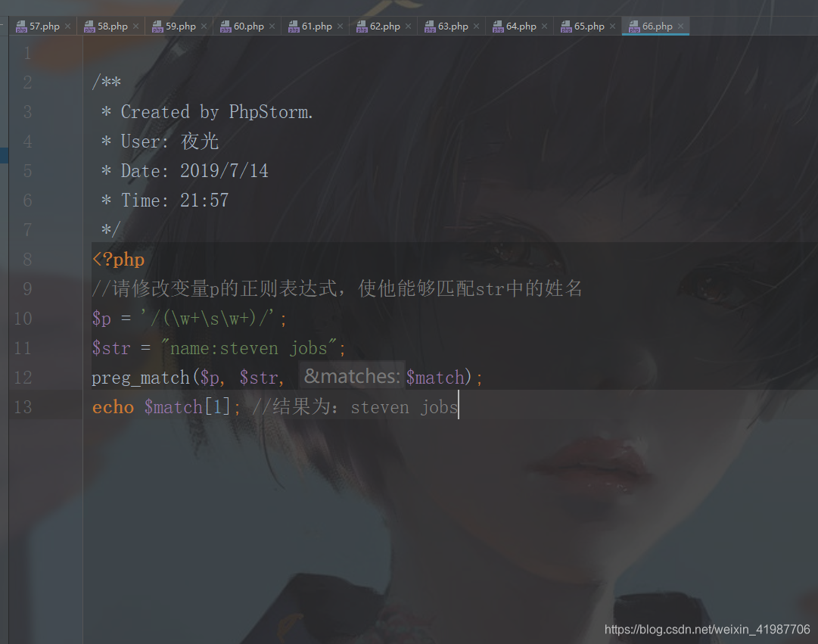Close the 60.php tab
The image size is (818, 644).
[272, 26]
